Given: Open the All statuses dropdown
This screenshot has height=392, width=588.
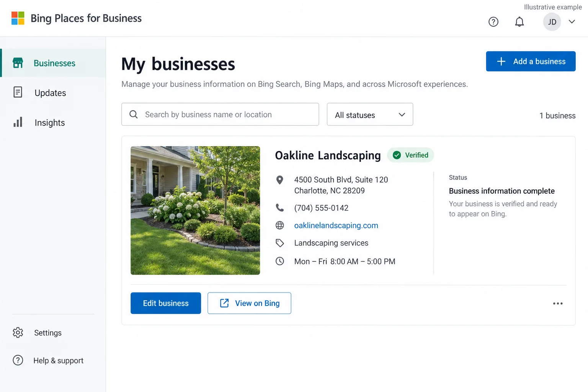Looking at the screenshot, I should 370,114.
